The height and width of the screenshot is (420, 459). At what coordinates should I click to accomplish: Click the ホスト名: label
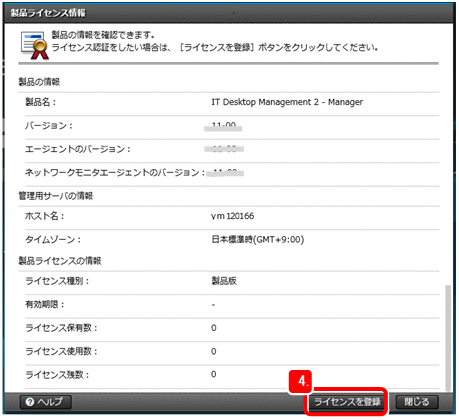point(45,216)
